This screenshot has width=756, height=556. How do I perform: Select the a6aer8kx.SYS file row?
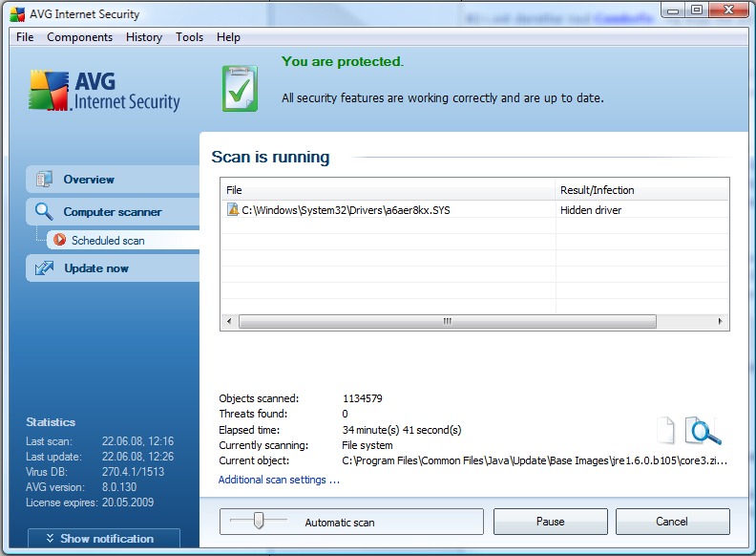[475, 210]
